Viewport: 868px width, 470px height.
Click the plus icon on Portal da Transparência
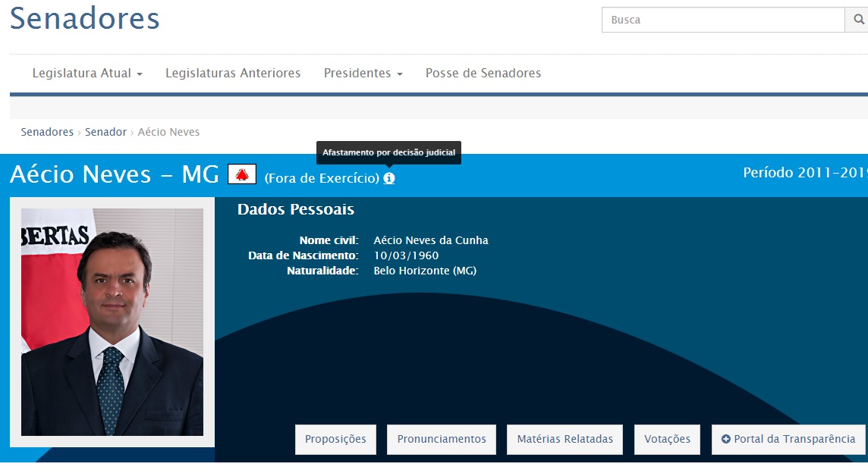click(727, 439)
